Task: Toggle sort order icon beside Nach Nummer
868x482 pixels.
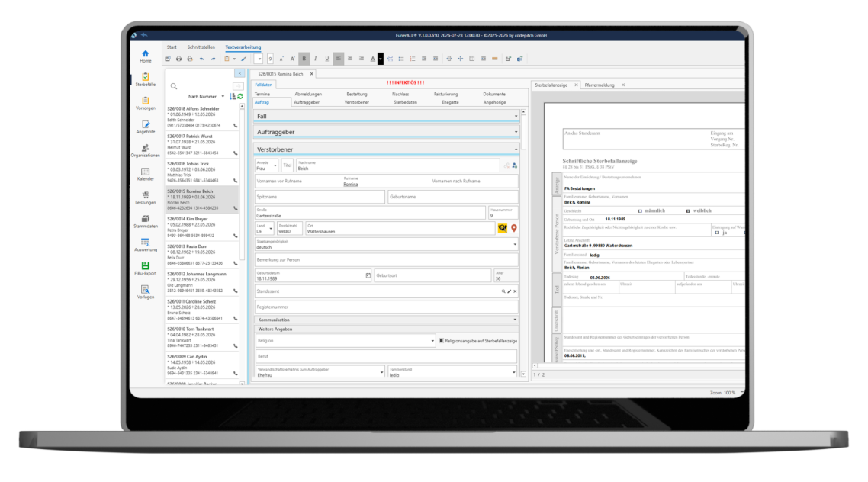Action: (233, 96)
